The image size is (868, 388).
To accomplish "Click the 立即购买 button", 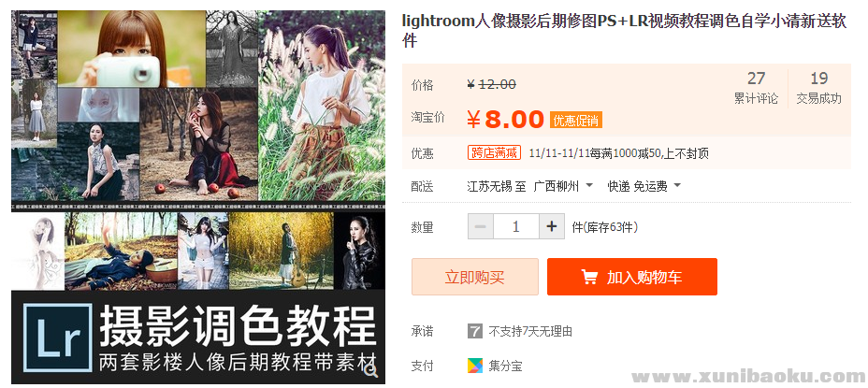I will [x=475, y=277].
